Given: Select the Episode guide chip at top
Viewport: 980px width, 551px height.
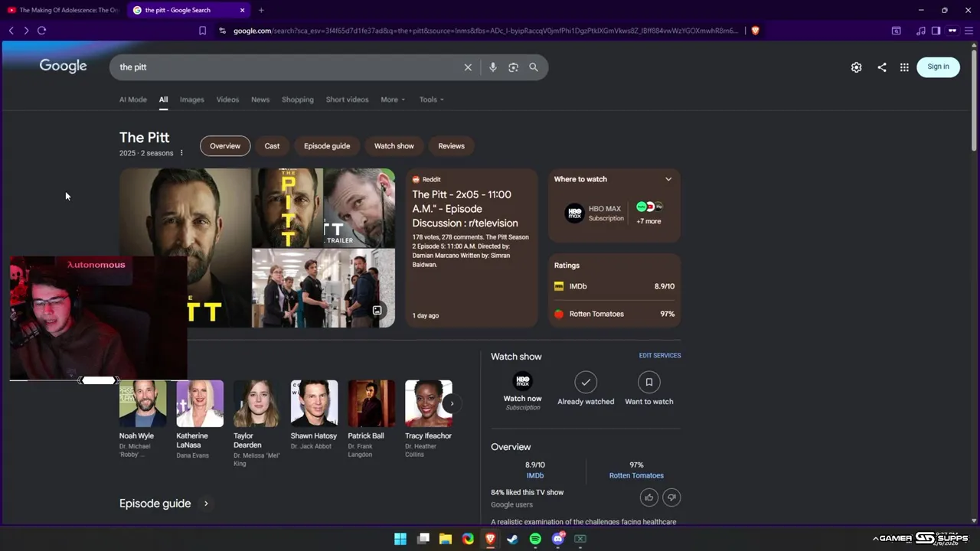Looking at the screenshot, I should (327, 145).
